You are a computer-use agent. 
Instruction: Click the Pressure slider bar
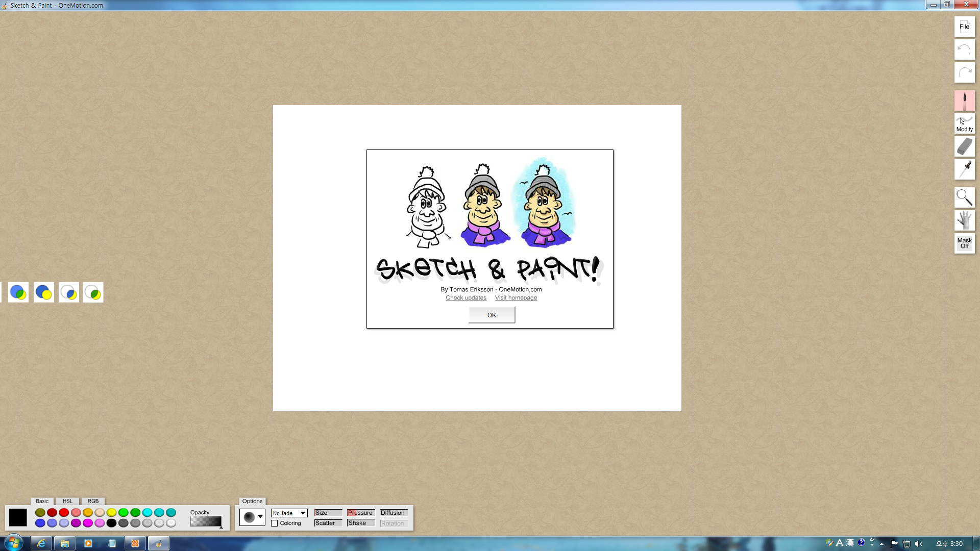pyautogui.click(x=361, y=513)
